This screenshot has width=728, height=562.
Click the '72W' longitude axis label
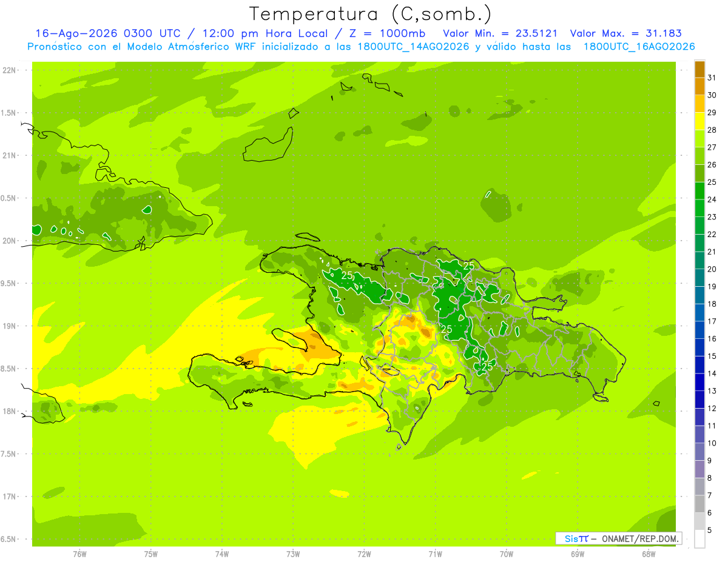click(x=364, y=554)
